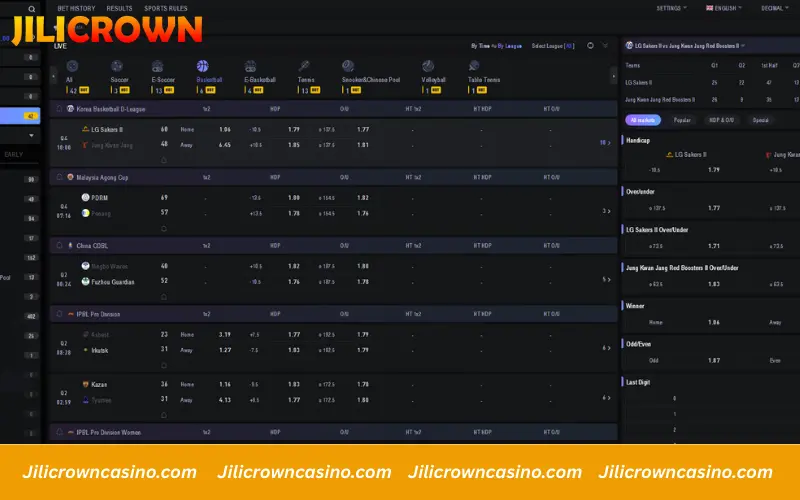Expand 10 more markets for LG Sakers II

tap(605, 143)
